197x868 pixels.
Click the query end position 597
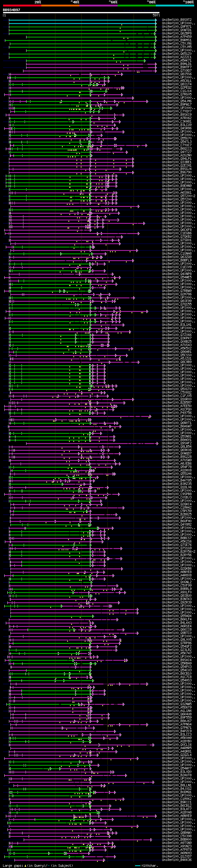[155, 15]
